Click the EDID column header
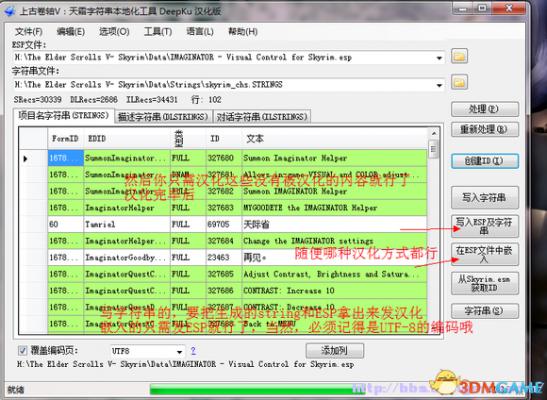547x400 pixels. click(x=127, y=139)
